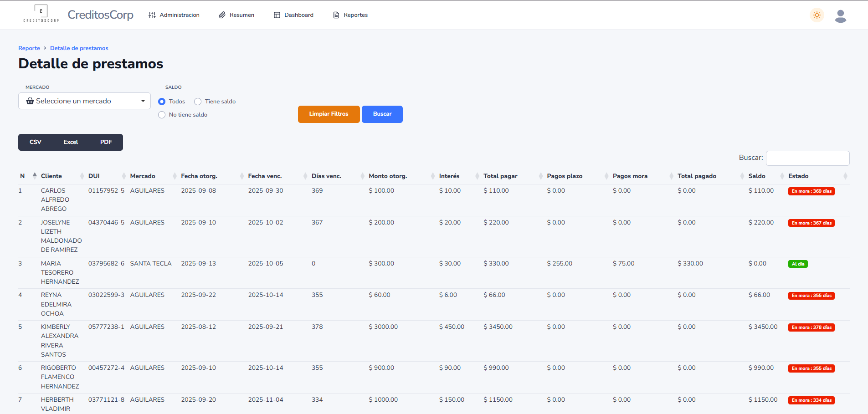Sort table by N column arrows

[x=35, y=176]
